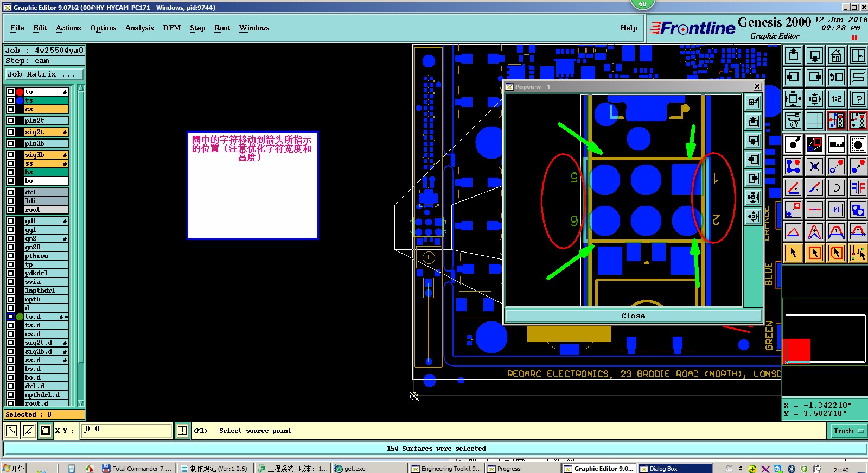
Task: Open Total Commander from the taskbar
Action: click(137, 468)
